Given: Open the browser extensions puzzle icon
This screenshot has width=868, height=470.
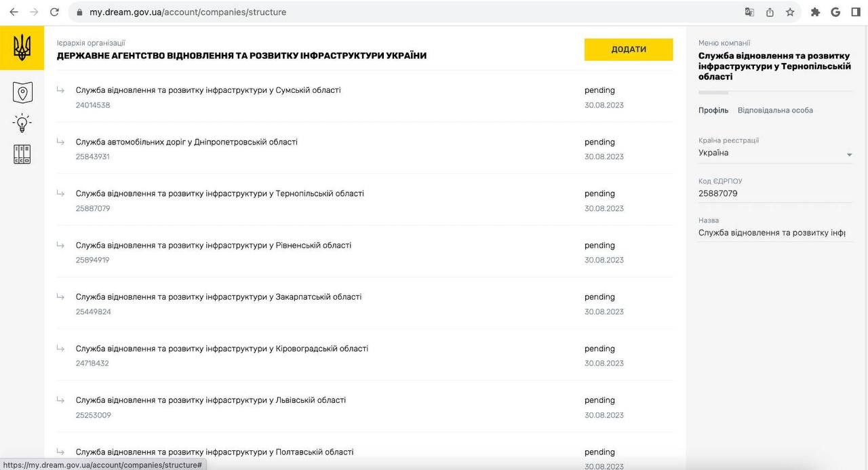Looking at the screenshot, I should (x=815, y=12).
